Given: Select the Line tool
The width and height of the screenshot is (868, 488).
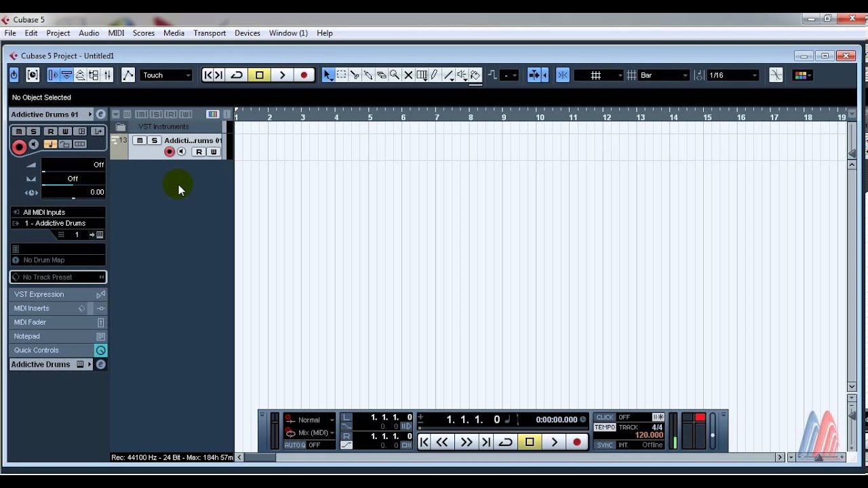Looking at the screenshot, I should click(x=448, y=75).
